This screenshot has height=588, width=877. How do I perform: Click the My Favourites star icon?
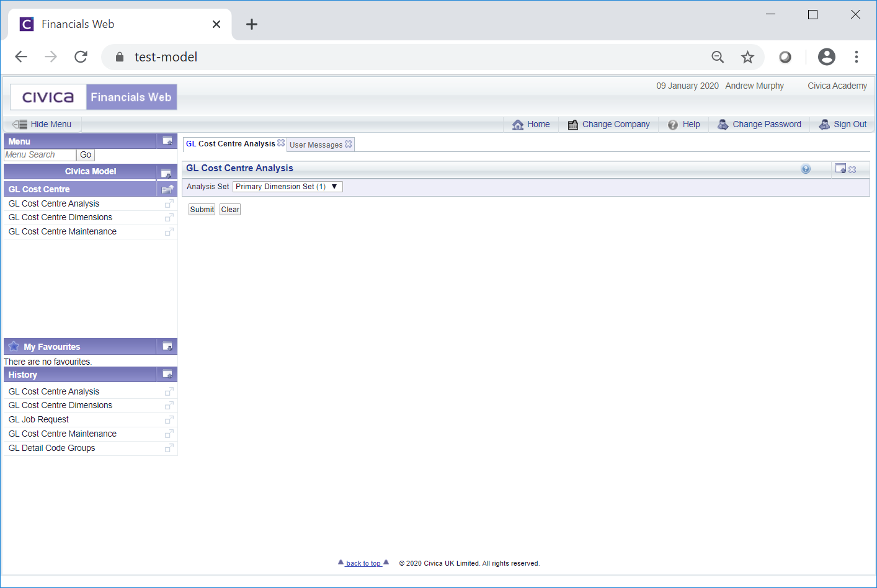pyautogui.click(x=14, y=346)
